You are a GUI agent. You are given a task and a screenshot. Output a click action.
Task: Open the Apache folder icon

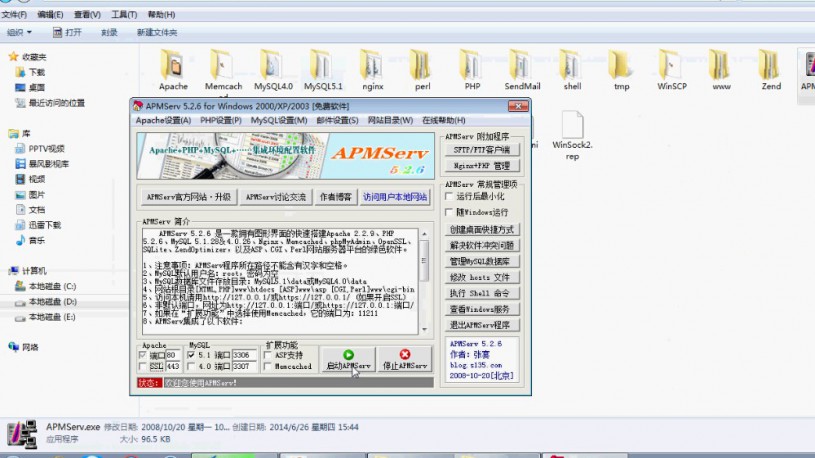(173, 64)
